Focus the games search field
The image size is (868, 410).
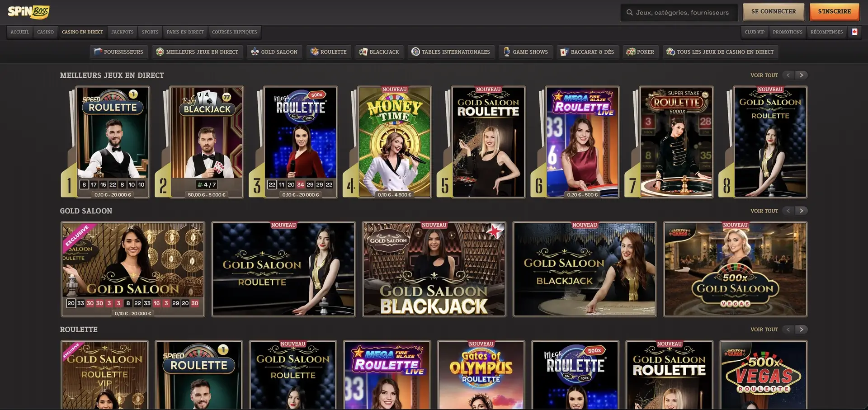(679, 13)
